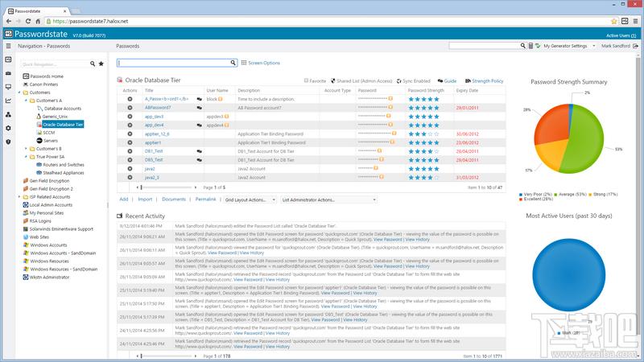This screenshot has width=644, height=362.
Task: Click the briefcase icon in left sidebar
Action: (8, 73)
